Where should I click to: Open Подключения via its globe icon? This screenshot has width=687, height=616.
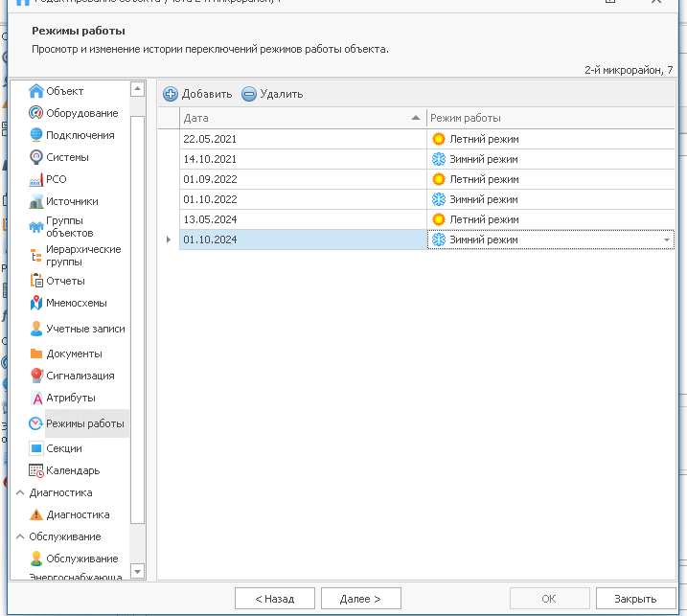[x=36, y=135]
